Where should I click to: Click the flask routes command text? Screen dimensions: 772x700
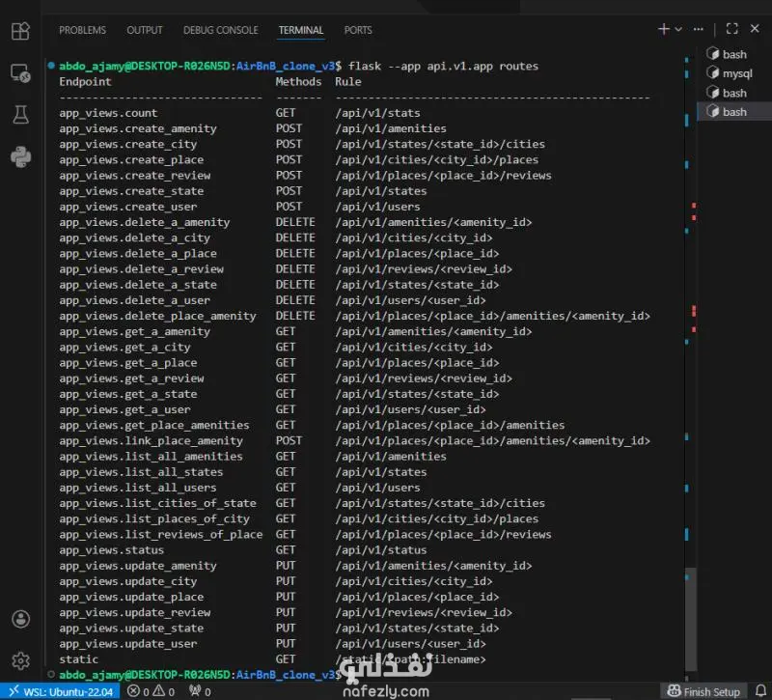(443, 66)
